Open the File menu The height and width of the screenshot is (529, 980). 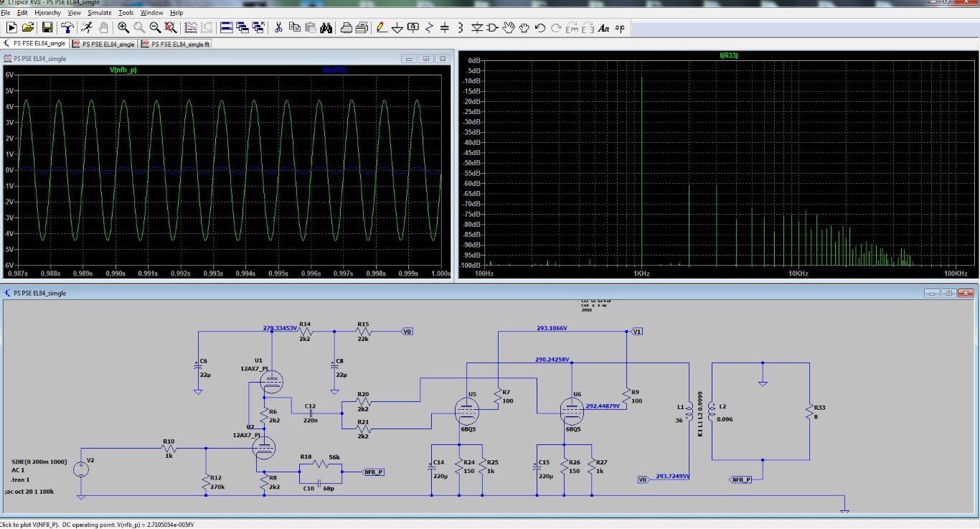5,12
